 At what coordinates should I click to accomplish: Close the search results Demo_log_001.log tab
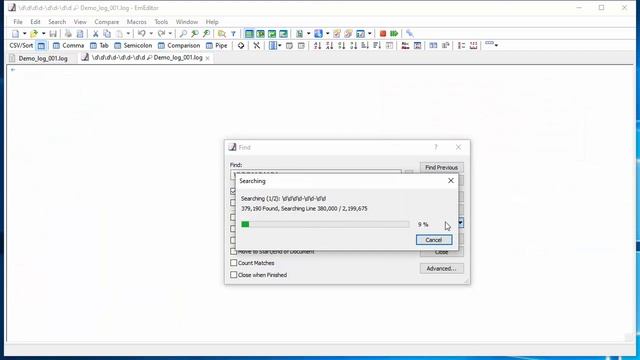pyautogui.click(x=208, y=58)
